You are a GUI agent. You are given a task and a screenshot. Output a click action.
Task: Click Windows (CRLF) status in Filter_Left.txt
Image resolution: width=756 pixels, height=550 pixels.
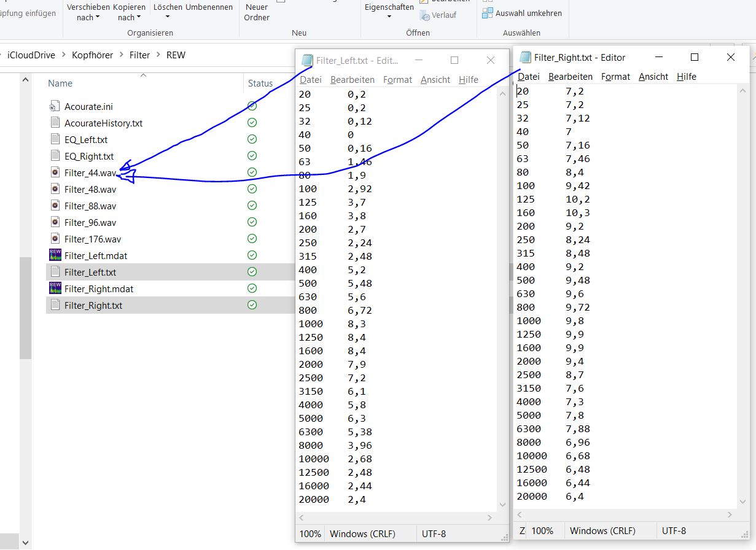point(363,534)
